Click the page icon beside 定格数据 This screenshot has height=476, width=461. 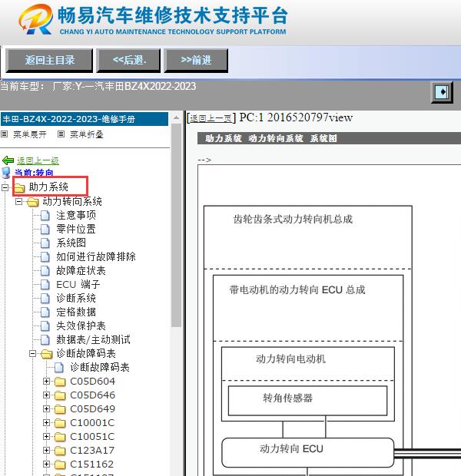[x=45, y=312]
